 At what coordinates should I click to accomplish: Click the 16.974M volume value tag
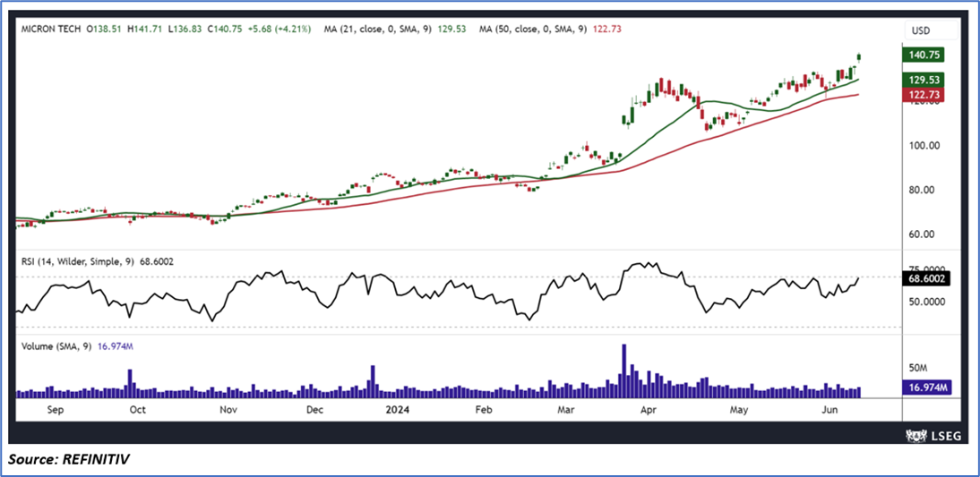click(x=925, y=388)
